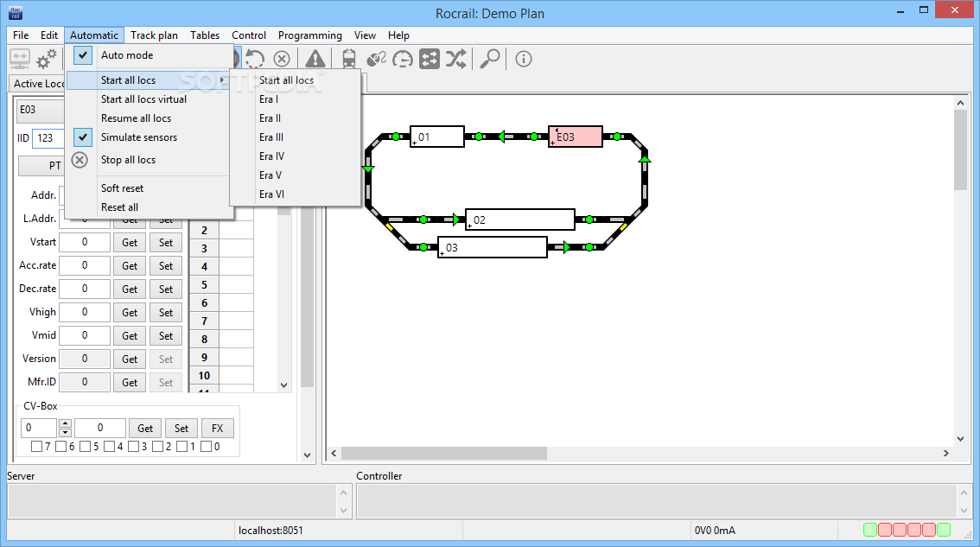Check CV-Box bit 6 checkbox

coord(60,447)
